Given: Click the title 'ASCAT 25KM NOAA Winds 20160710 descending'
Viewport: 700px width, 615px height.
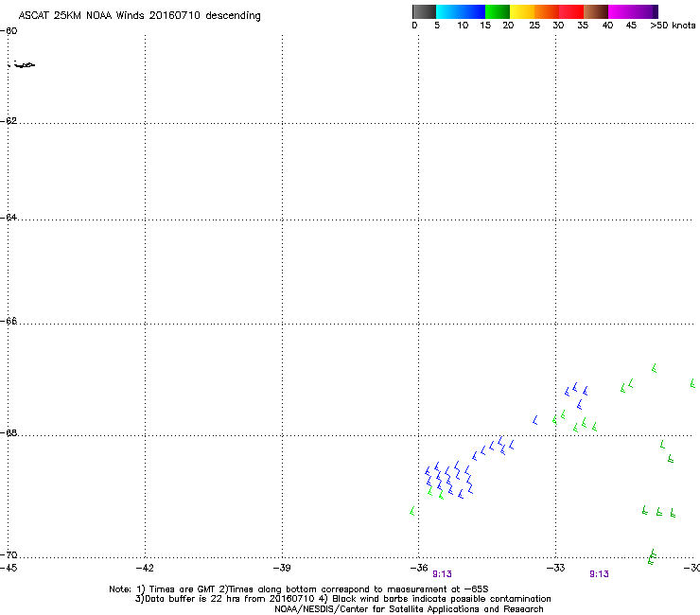Looking at the screenshot, I should pos(139,16).
